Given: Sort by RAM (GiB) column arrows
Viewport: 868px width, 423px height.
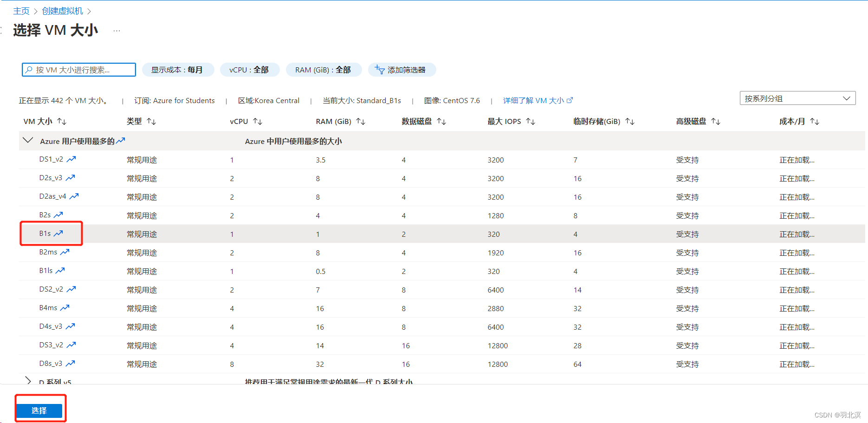Looking at the screenshot, I should (x=361, y=121).
